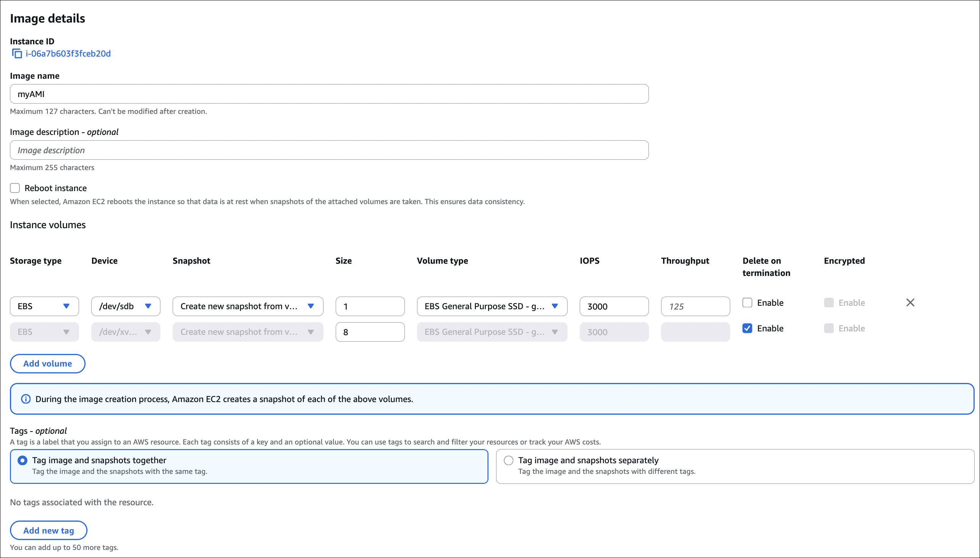Image resolution: width=980 pixels, height=558 pixels.
Task: Uncheck delete on termination for second volume
Action: click(x=747, y=328)
